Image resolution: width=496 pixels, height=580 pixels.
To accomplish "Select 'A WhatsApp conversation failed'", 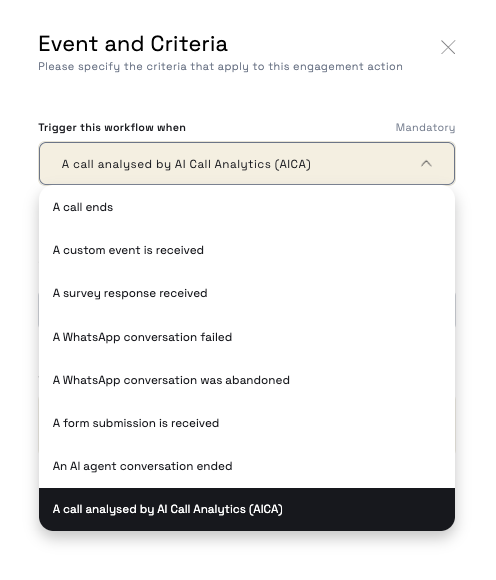I will 247,337.
